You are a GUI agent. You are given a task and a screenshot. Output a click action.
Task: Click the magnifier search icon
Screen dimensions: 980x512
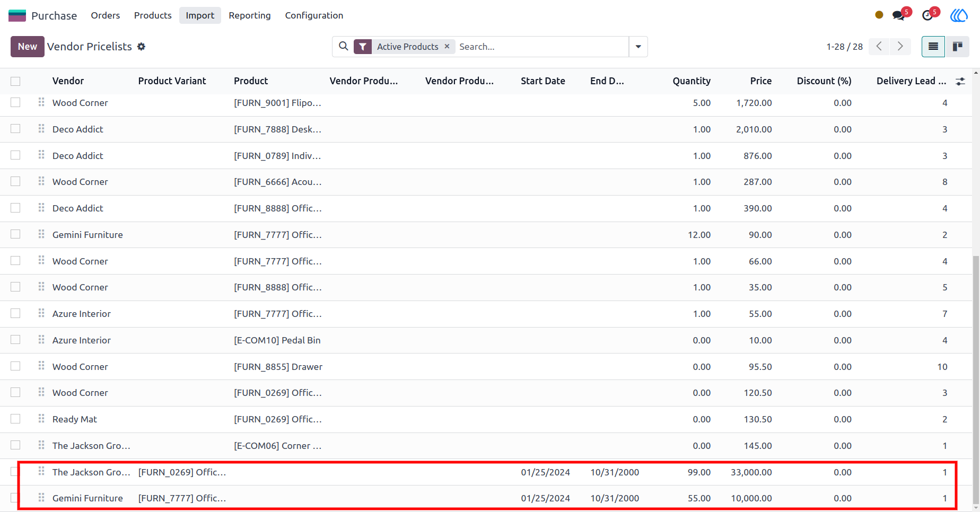tap(344, 46)
